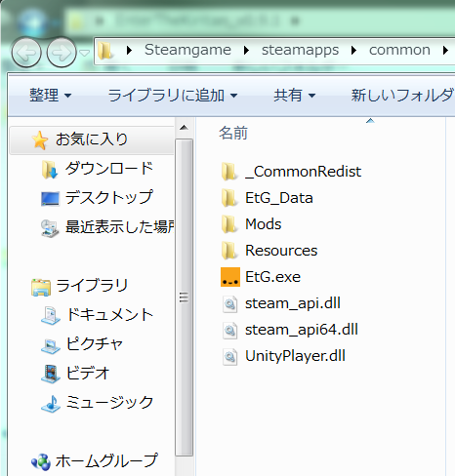Screen dimensions: 455x476
Task: Select ライブラリ in navigation pane
Action: coord(92,286)
